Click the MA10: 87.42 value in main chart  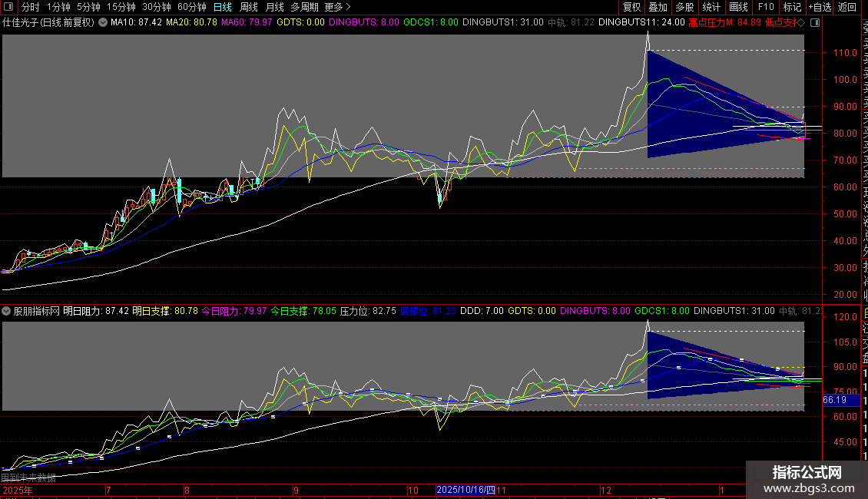tap(136, 23)
